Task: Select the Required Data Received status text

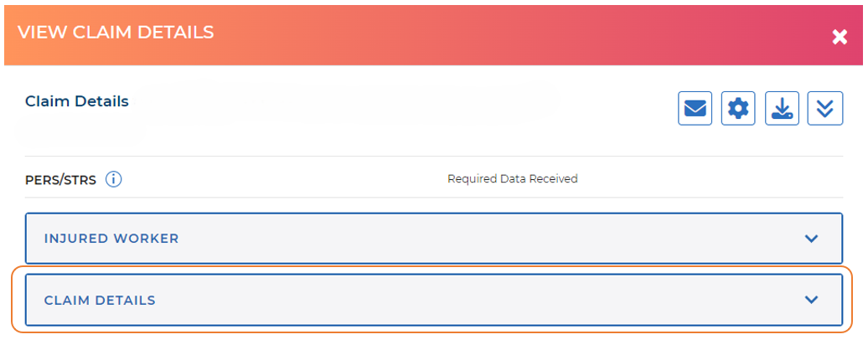Action: (512, 179)
